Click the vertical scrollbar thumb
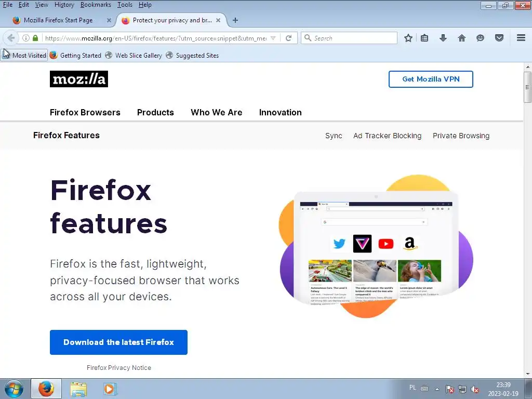Viewport: 532px width, 399px height. 528,87
